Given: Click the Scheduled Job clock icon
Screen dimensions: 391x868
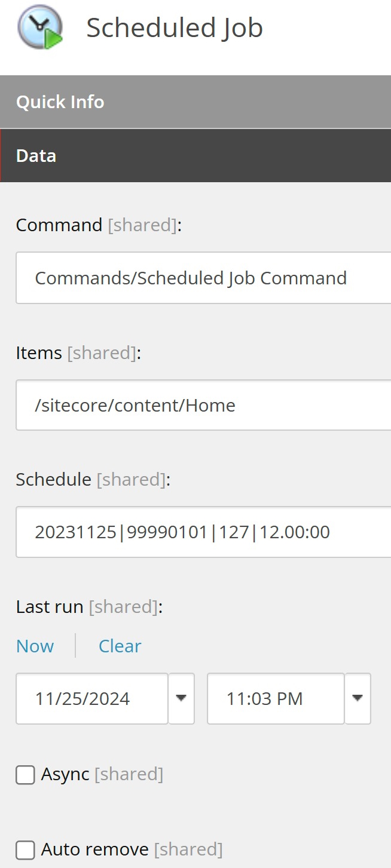Looking at the screenshot, I should (40, 28).
